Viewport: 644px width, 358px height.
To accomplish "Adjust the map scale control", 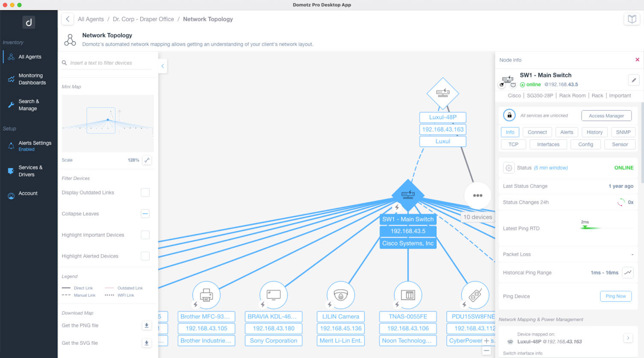I will tap(147, 160).
